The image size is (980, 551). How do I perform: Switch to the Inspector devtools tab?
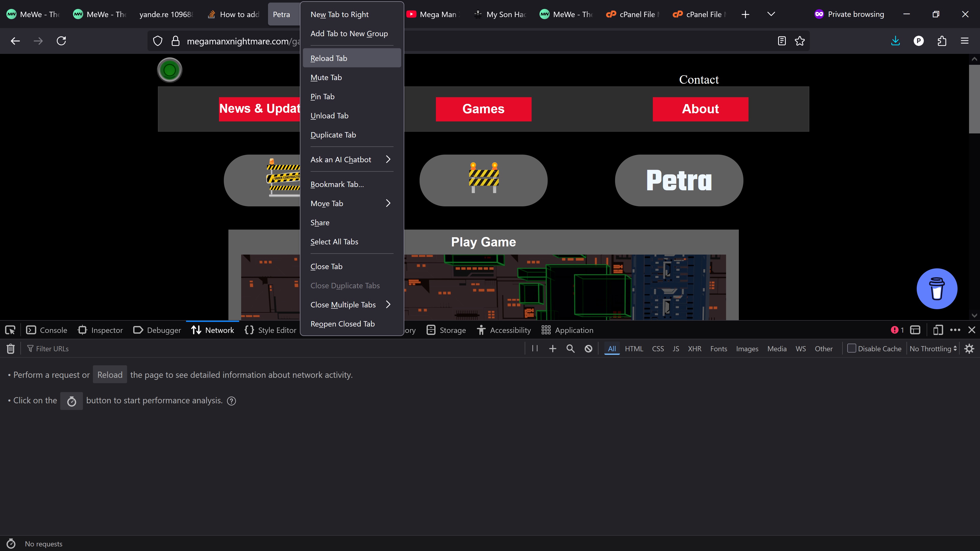coord(101,330)
